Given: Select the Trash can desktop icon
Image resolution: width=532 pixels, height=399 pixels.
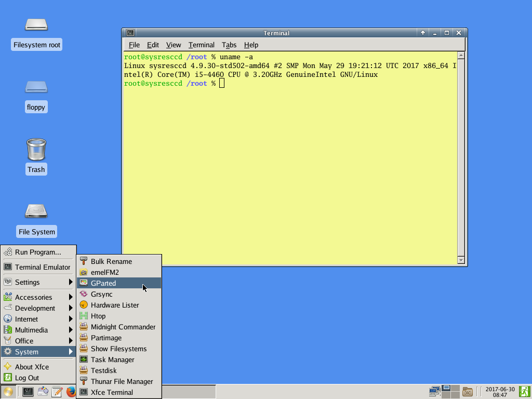Looking at the screenshot, I should [x=36, y=149].
